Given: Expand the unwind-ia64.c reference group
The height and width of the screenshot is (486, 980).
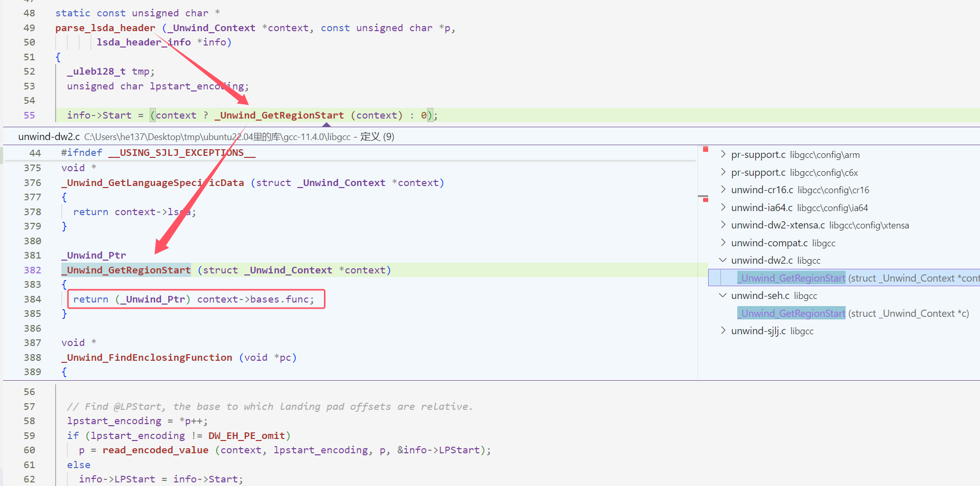Looking at the screenshot, I should (x=723, y=207).
